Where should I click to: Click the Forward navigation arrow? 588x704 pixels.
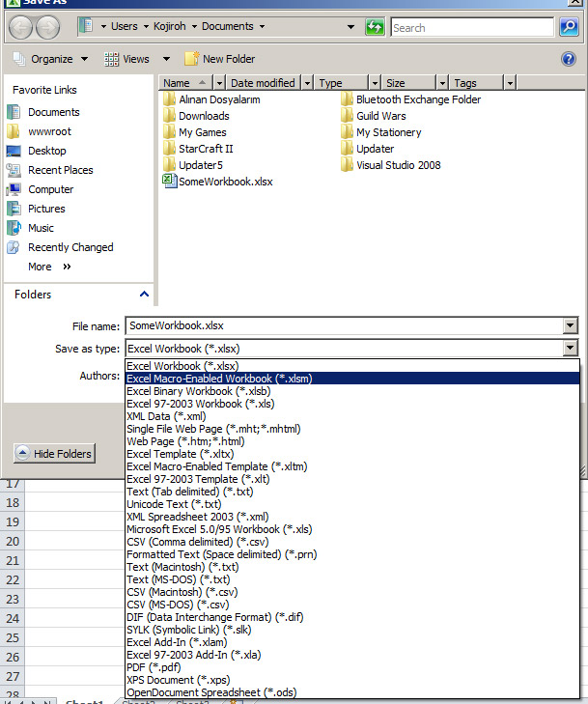point(47,27)
